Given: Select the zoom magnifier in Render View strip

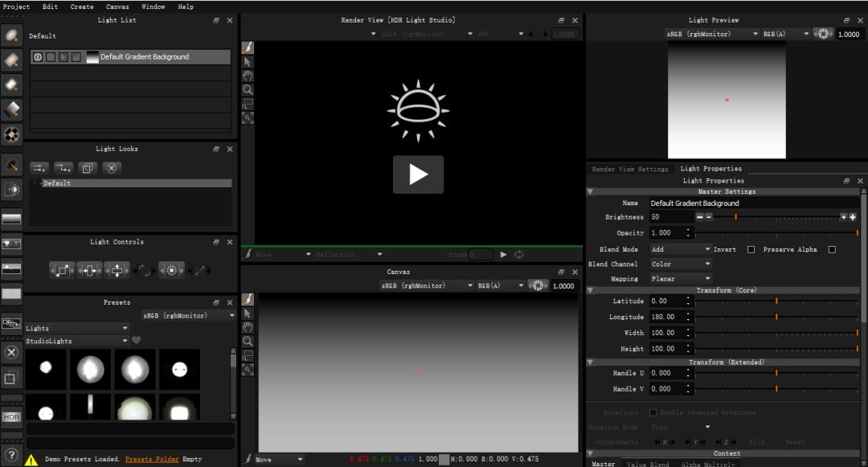Looking at the screenshot, I should pos(248,90).
